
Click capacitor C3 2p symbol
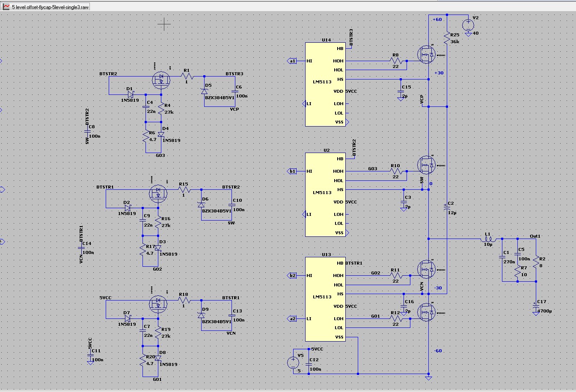tap(404, 201)
